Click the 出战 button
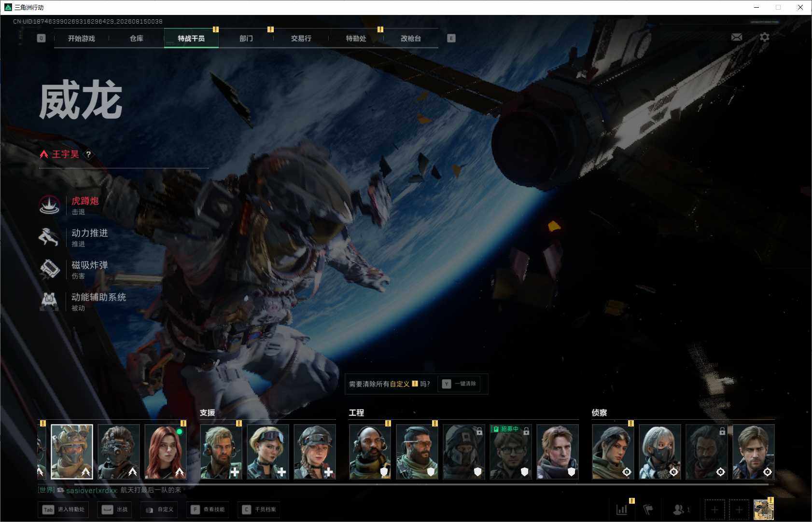812x522 pixels. tap(115, 509)
